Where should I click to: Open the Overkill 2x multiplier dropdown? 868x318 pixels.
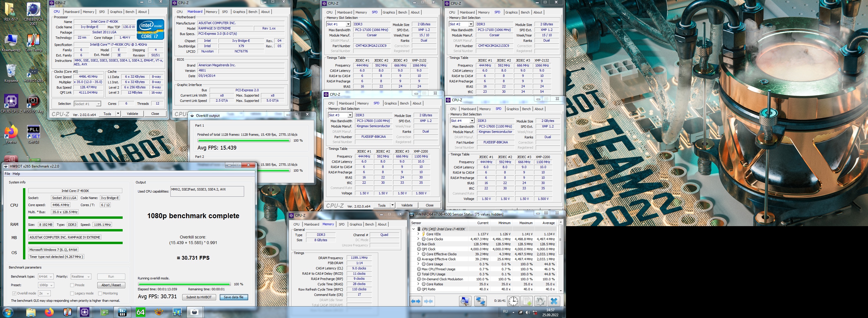coord(44,294)
